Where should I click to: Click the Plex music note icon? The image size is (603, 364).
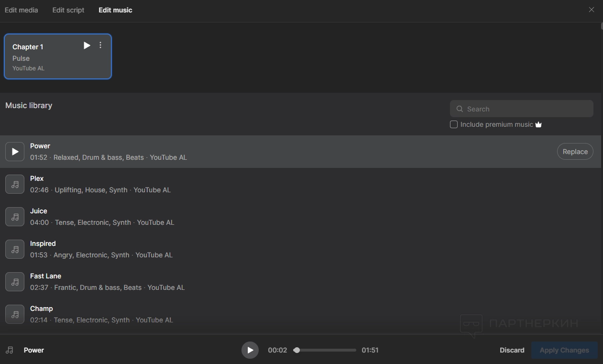(15, 184)
